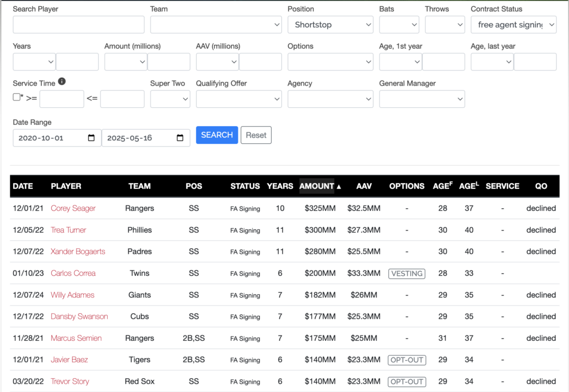Open the Age, 1st year operator dropdown

(400, 62)
